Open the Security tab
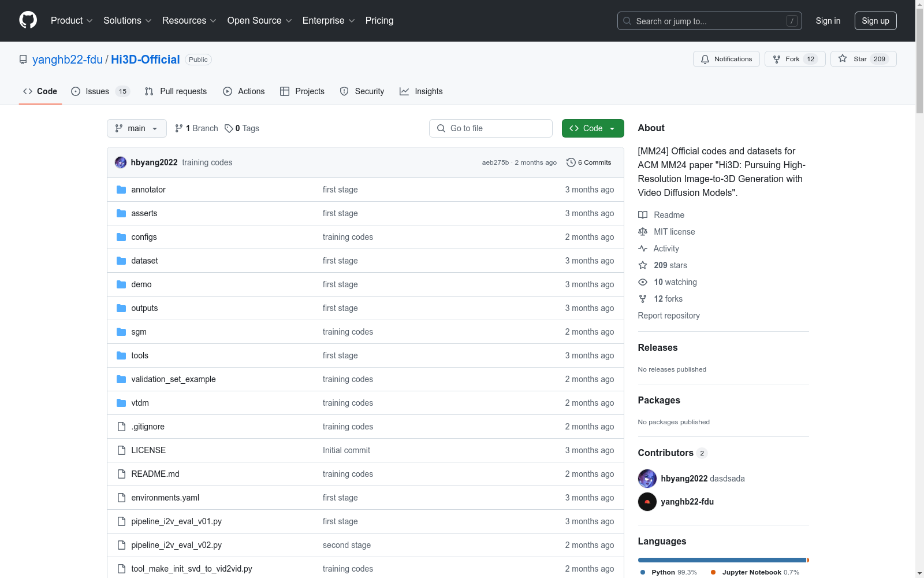This screenshot has height=578, width=924. click(362, 91)
